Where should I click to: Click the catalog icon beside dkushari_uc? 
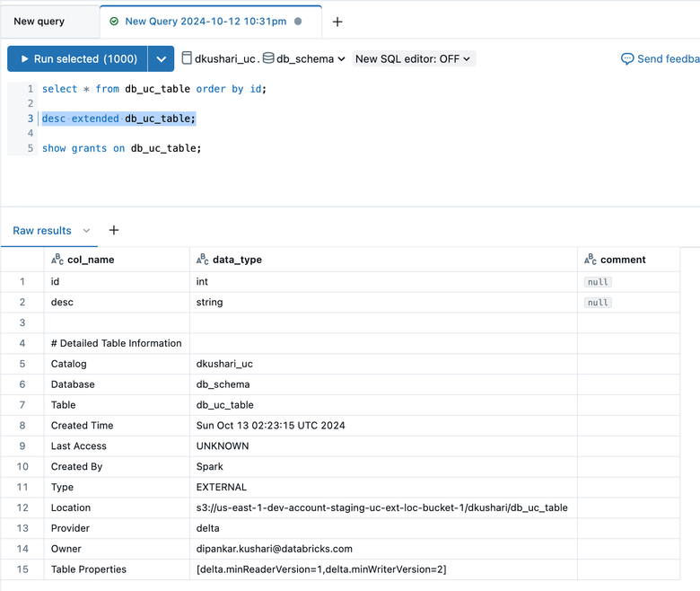(x=187, y=58)
